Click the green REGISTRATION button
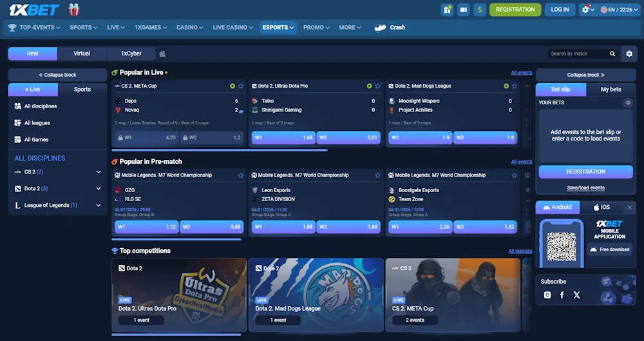 515,10
